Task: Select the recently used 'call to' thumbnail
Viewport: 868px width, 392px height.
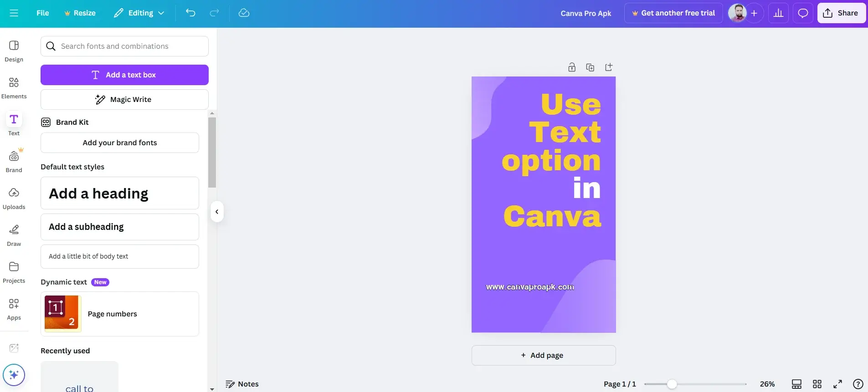Action: (x=79, y=377)
